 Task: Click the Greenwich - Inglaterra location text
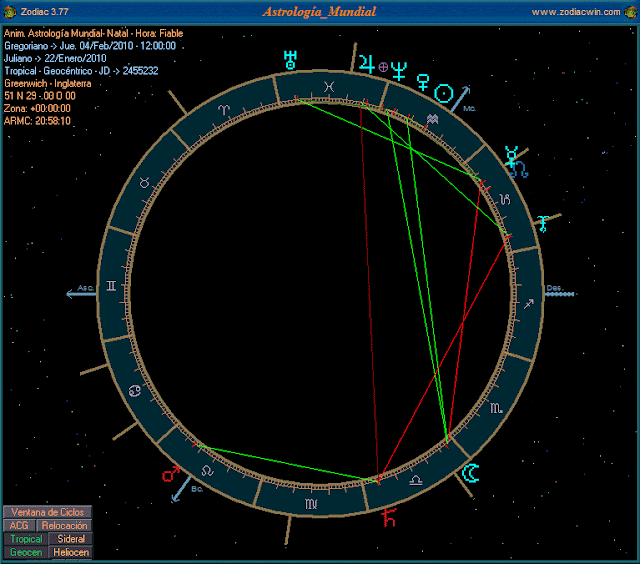[48, 83]
